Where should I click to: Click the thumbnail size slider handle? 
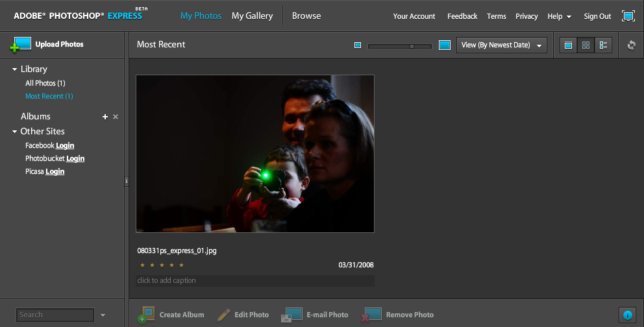tap(412, 46)
